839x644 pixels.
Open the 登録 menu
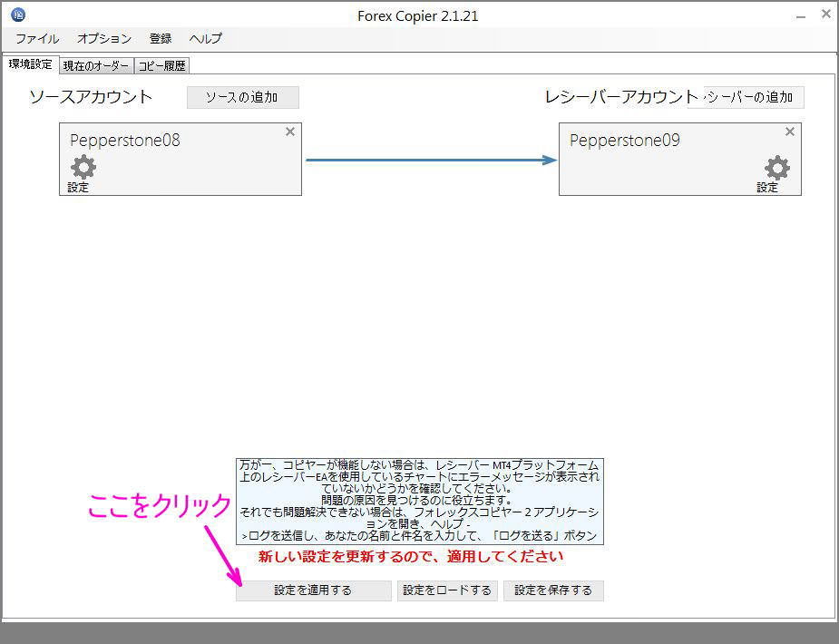160,39
